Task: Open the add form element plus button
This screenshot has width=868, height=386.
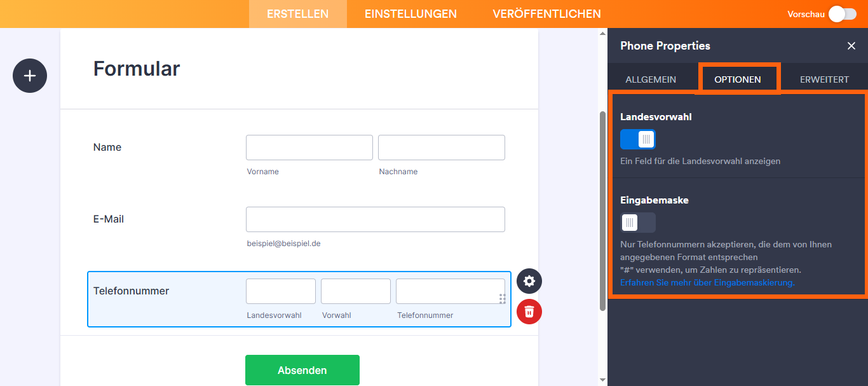Action: 30,76
